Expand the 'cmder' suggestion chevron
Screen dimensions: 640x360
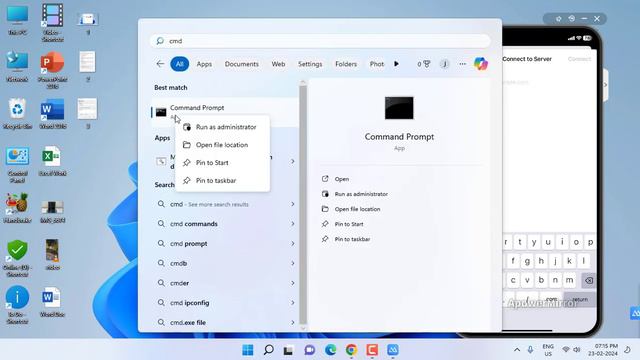[x=293, y=283]
